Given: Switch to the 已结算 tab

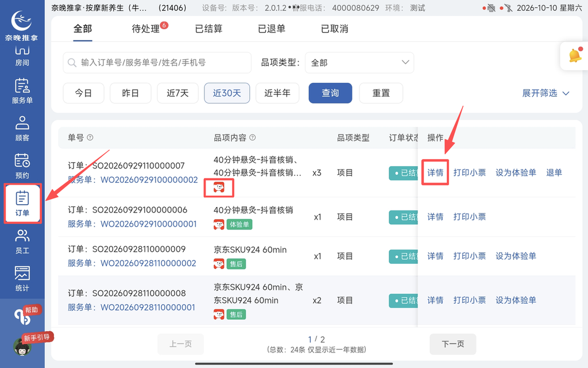Looking at the screenshot, I should 208,29.
